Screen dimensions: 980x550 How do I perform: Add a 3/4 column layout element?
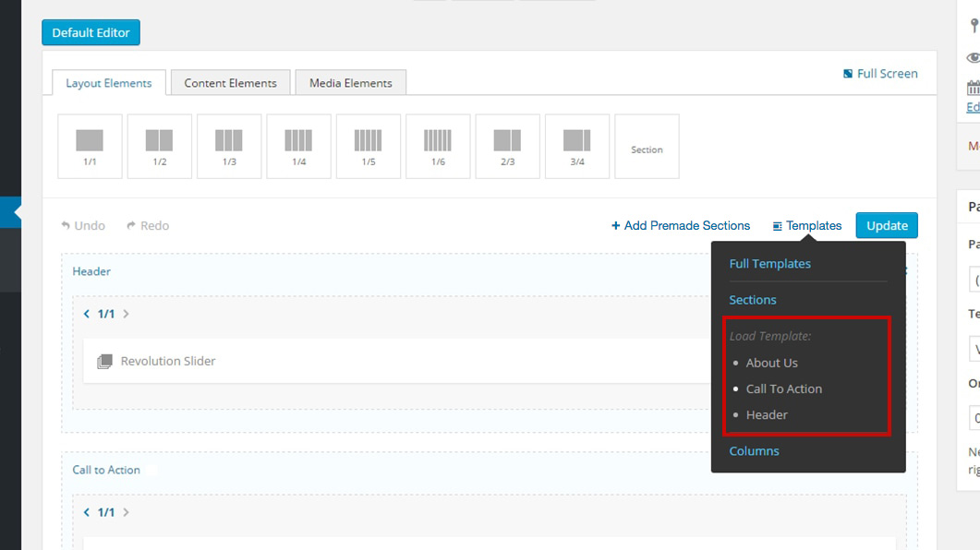tap(577, 147)
